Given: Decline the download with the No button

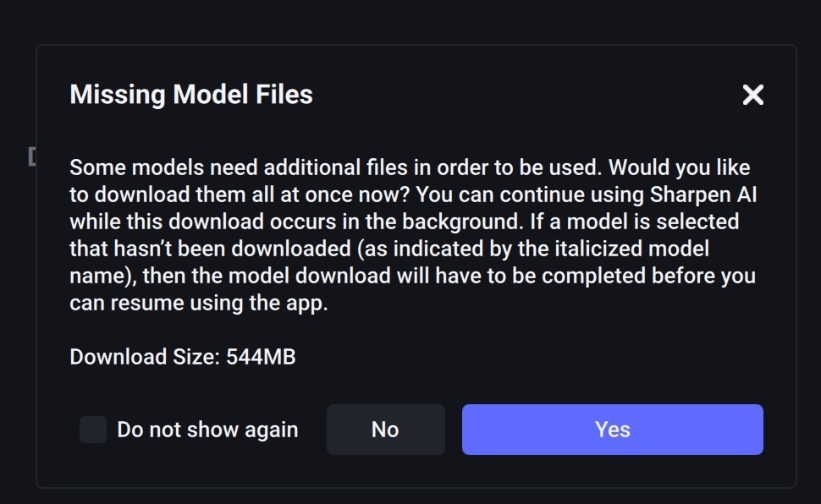Looking at the screenshot, I should [385, 430].
